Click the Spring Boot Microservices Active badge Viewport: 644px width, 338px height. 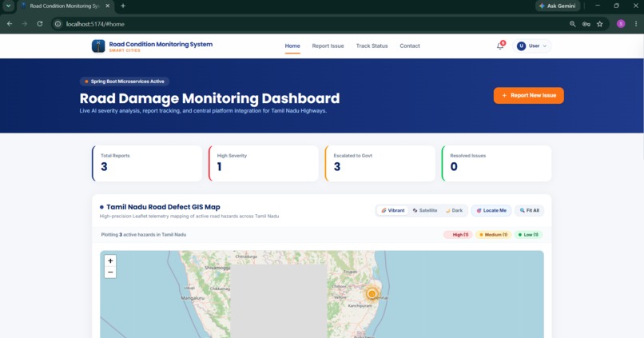125,82
